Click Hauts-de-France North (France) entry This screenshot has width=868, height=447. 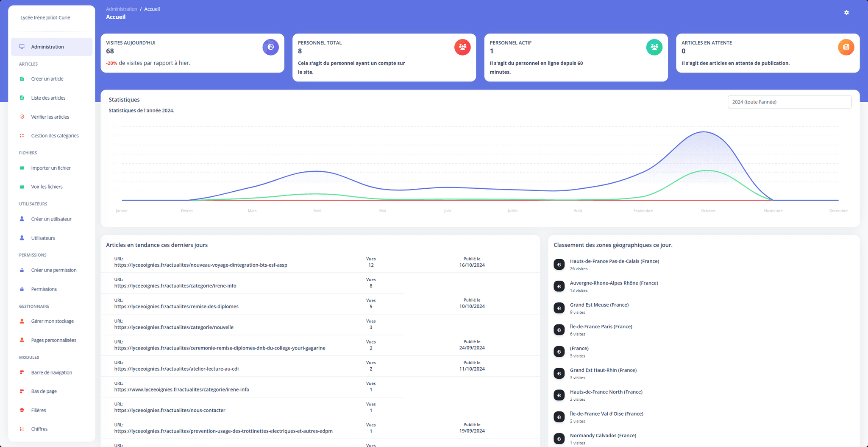[x=606, y=392]
